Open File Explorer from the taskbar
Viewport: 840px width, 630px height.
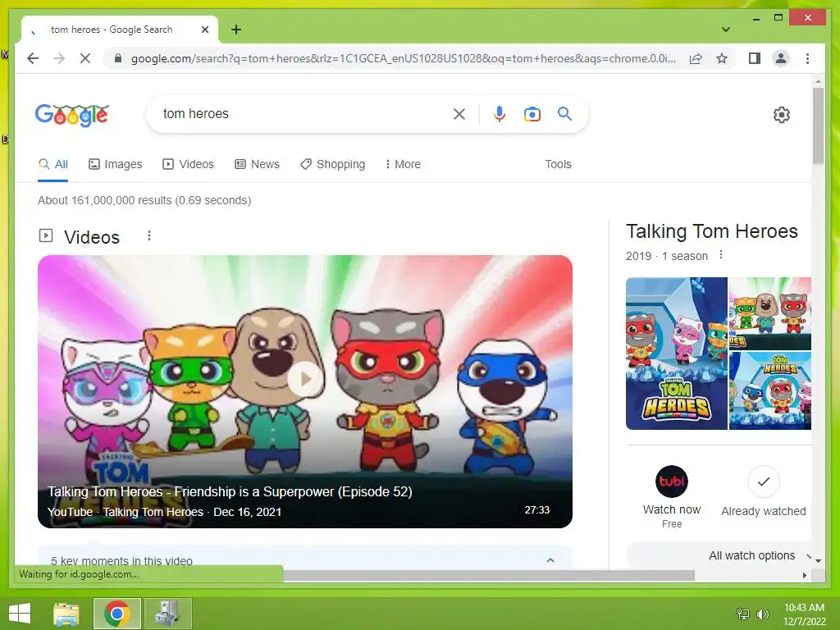[x=66, y=614]
